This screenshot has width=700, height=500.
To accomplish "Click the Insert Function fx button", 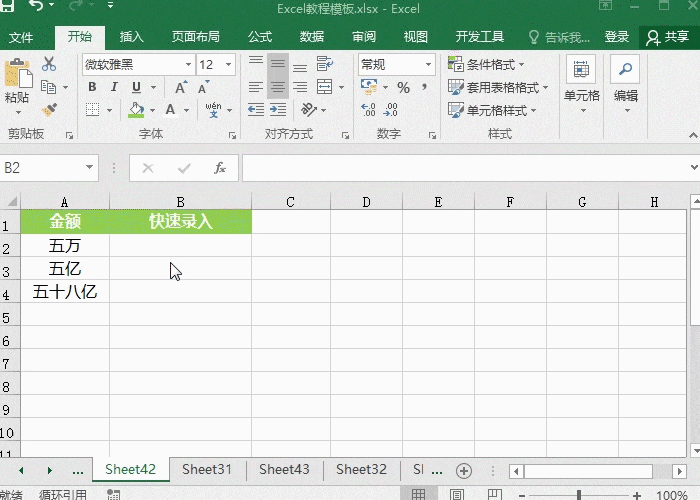I will [x=220, y=168].
